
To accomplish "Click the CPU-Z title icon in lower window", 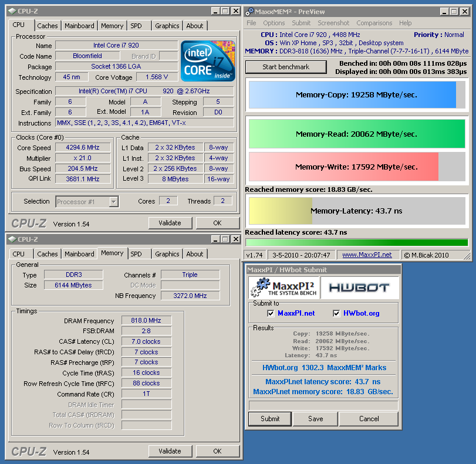I will [12, 239].
